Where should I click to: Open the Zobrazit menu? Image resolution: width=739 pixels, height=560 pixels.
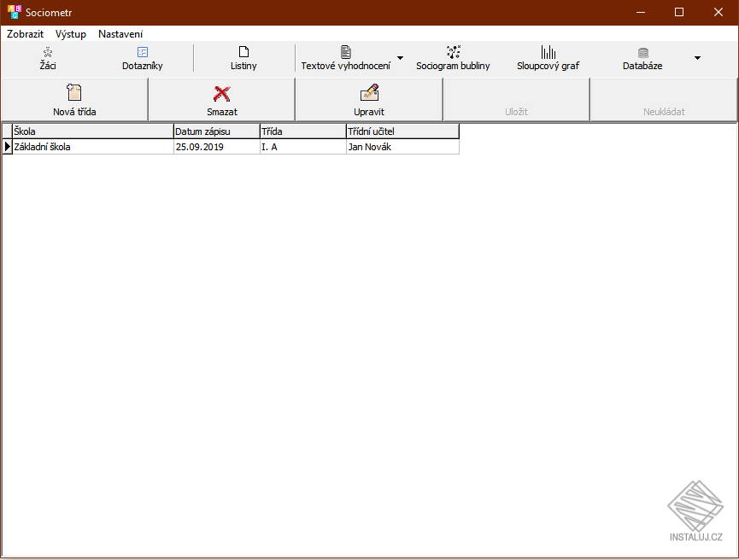(x=25, y=34)
